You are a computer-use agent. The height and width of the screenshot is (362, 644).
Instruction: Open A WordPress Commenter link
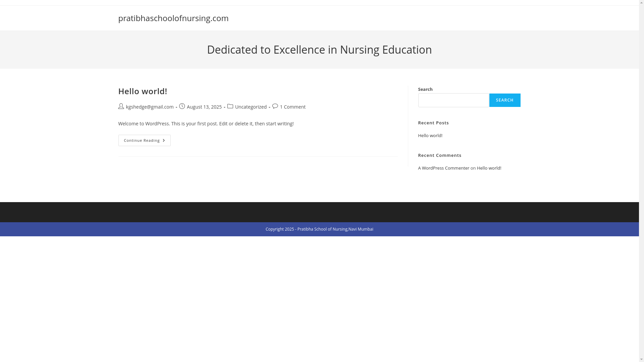point(443,168)
